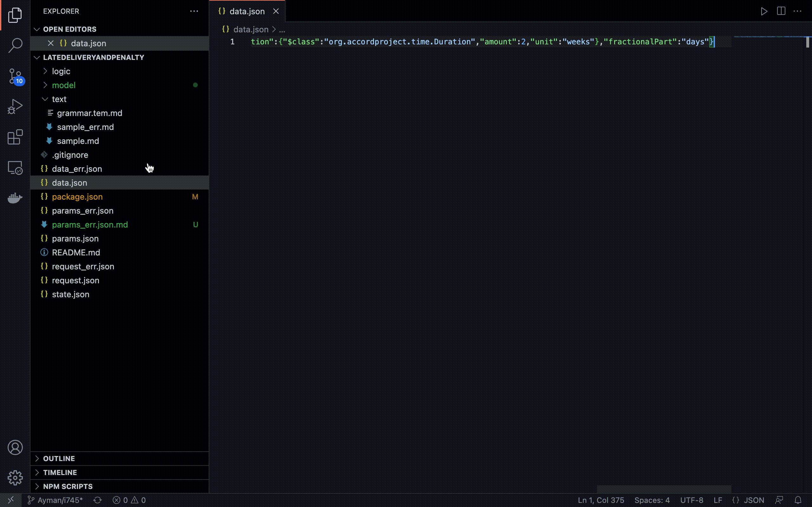Expand the logic folder
The height and width of the screenshot is (507, 812).
(x=61, y=71)
